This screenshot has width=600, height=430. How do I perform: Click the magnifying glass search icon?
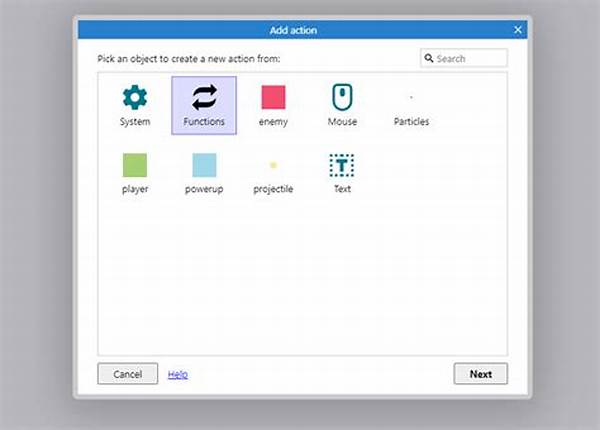click(429, 58)
